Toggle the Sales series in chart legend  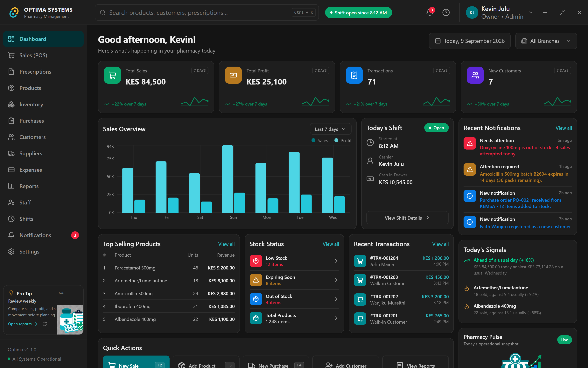tap(320, 140)
